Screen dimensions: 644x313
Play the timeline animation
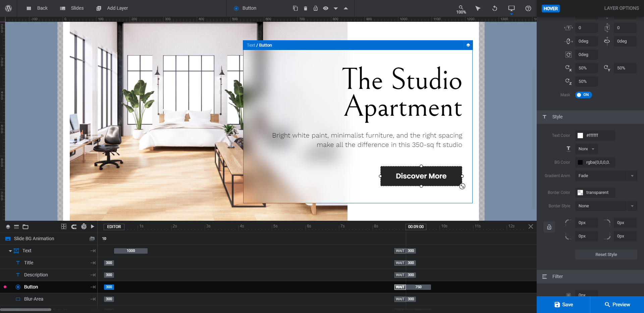click(93, 226)
